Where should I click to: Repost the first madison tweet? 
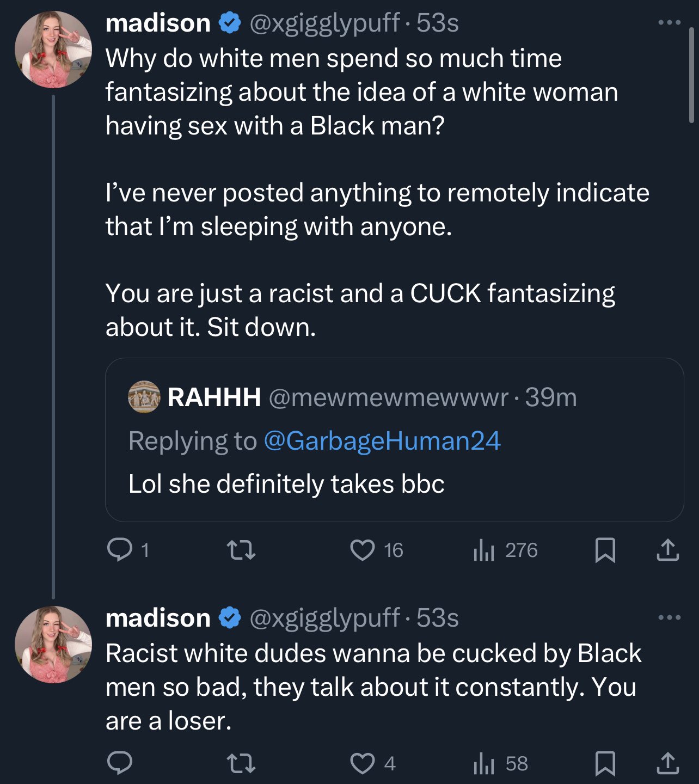coord(241,550)
